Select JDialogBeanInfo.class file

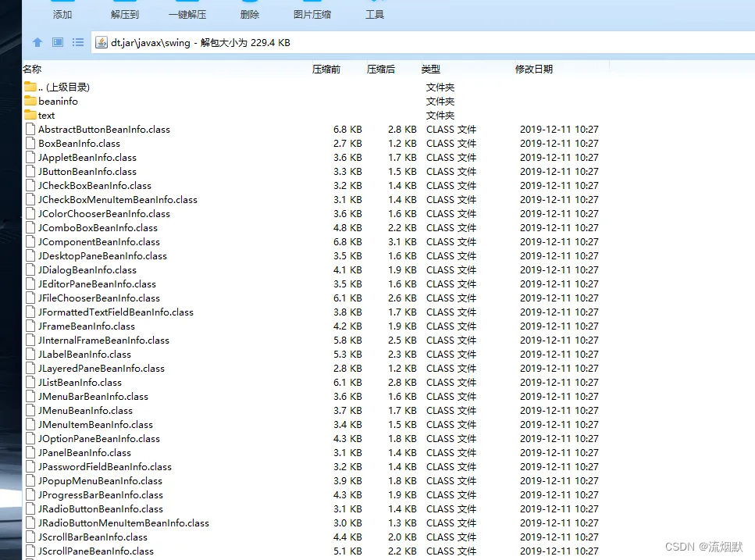pyautogui.click(x=316, y=269)
